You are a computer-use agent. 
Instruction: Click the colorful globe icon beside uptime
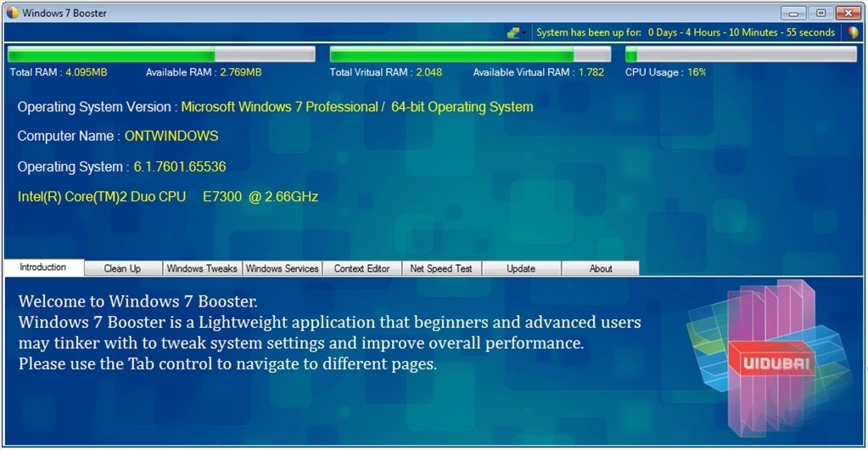(x=853, y=32)
